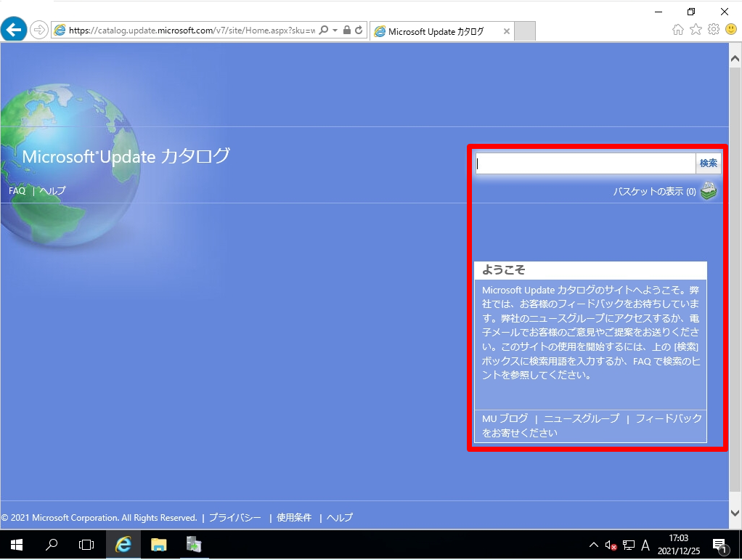The width and height of the screenshot is (742, 560).
Task: Close the Microsoft Update カタログ tab
Action: point(506,31)
